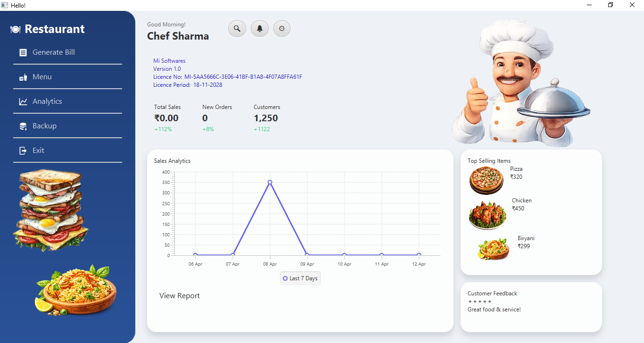Click the Chicken thumbnail
644x343 pixels.
point(487,215)
